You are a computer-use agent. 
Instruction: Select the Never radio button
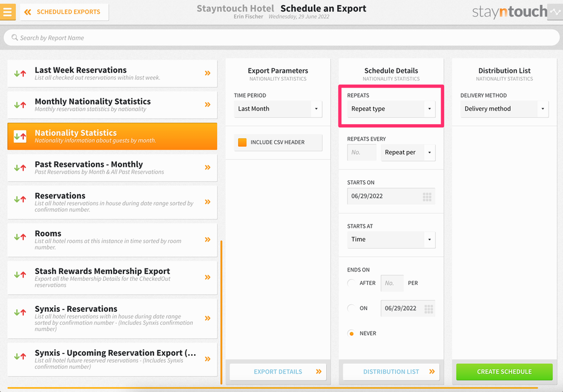[x=351, y=333]
